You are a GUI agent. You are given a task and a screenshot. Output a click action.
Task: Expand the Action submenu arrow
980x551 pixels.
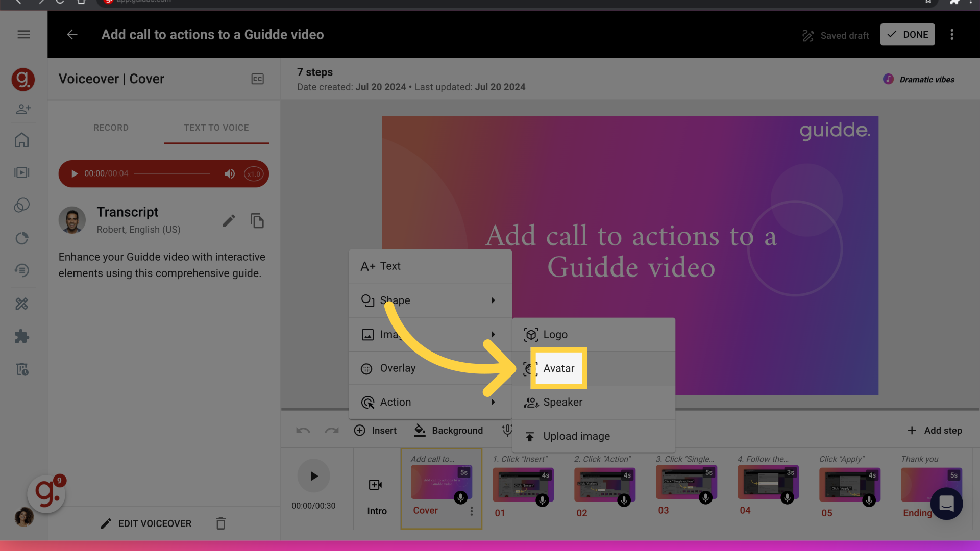[494, 402]
